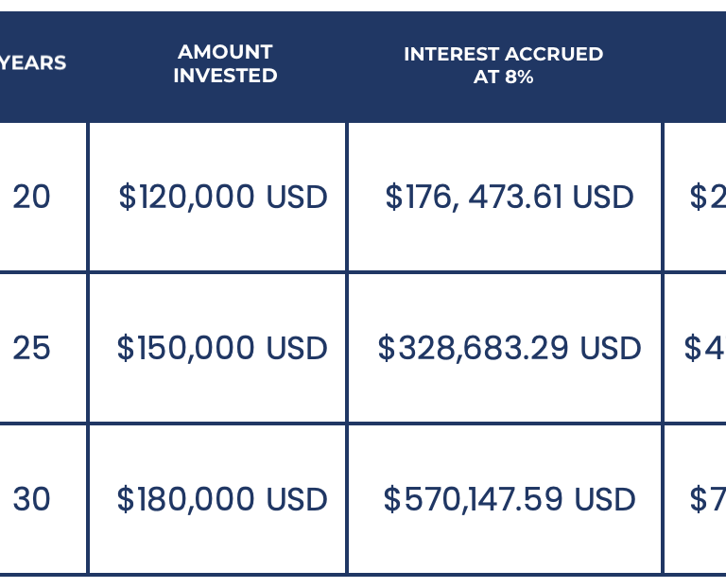This screenshot has width=726, height=588.
Task: Select the 20 years cell
Action: (31, 197)
